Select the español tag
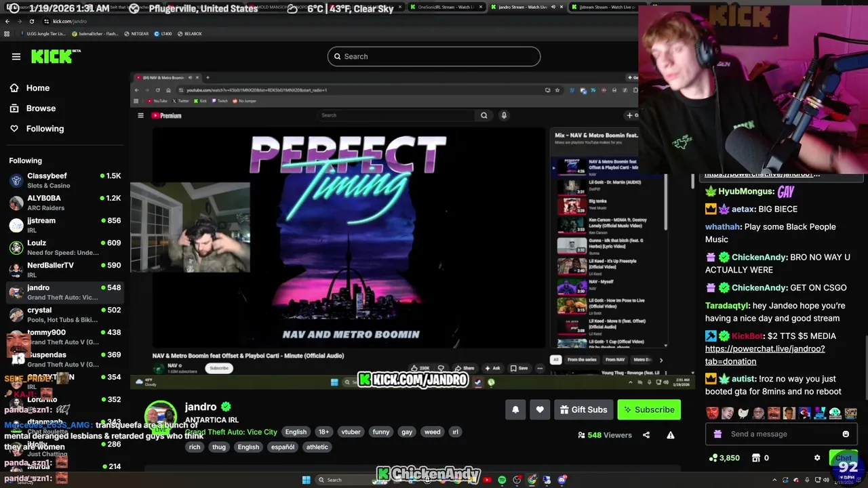This screenshot has height=488, width=868. tap(283, 447)
